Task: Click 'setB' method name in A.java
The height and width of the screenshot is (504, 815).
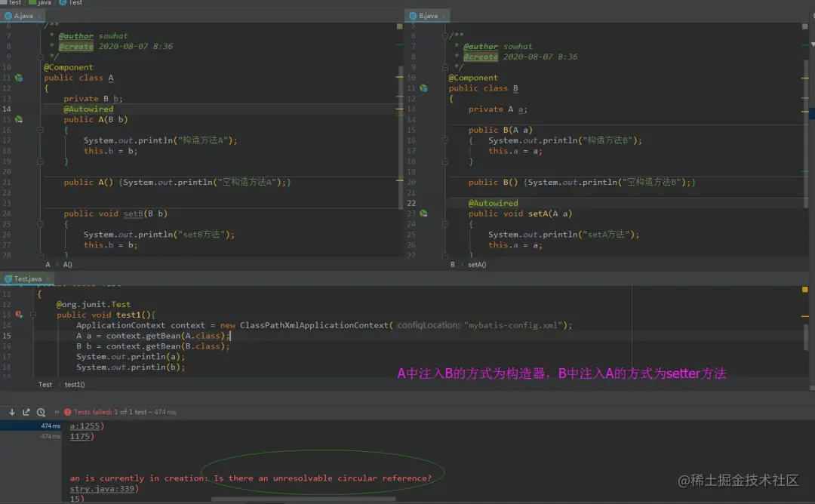Action: point(133,214)
